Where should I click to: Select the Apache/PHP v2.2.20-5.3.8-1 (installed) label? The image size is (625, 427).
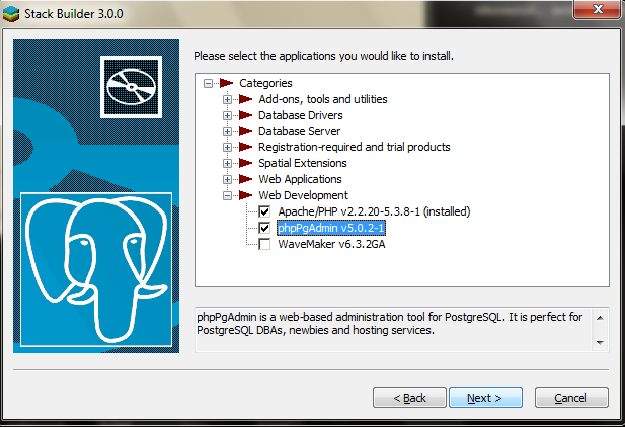pyautogui.click(x=374, y=212)
